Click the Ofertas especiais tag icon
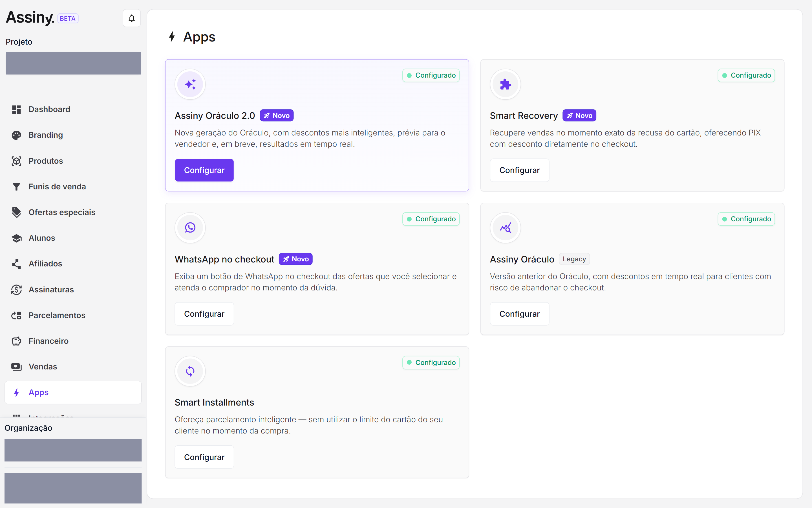This screenshot has height=508, width=812. point(16,212)
